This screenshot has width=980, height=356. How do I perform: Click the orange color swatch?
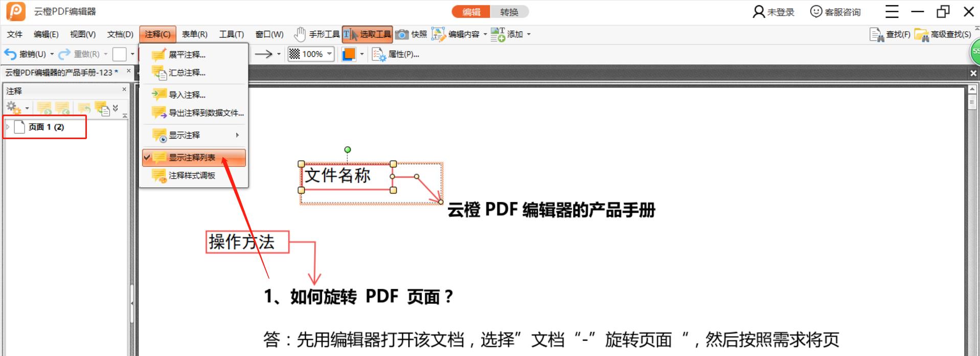pyautogui.click(x=349, y=54)
